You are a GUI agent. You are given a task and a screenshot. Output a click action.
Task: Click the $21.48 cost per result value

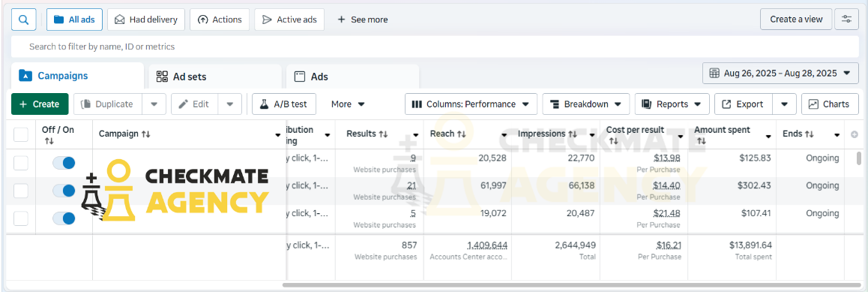click(667, 214)
